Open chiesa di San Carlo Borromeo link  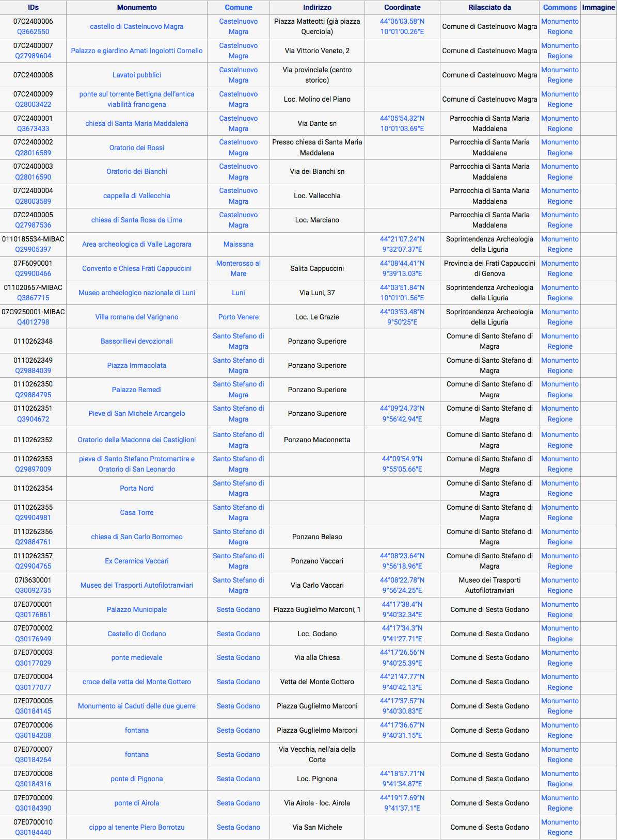tap(137, 537)
